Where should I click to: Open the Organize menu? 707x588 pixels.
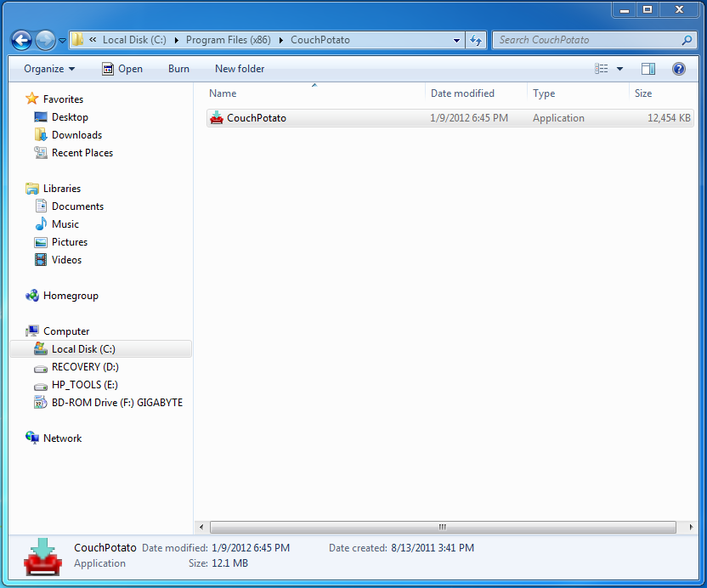[x=49, y=69]
